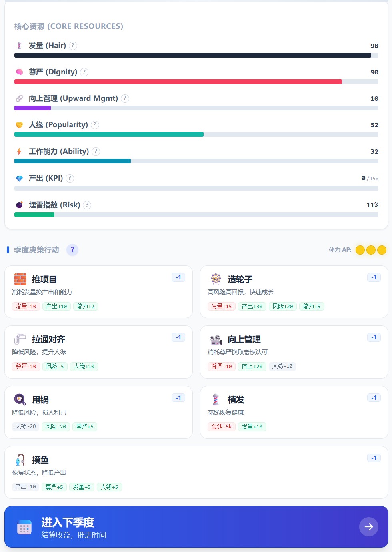Click the help icon next to 发量 (Hair)
The image size is (392, 552).
[73, 46]
